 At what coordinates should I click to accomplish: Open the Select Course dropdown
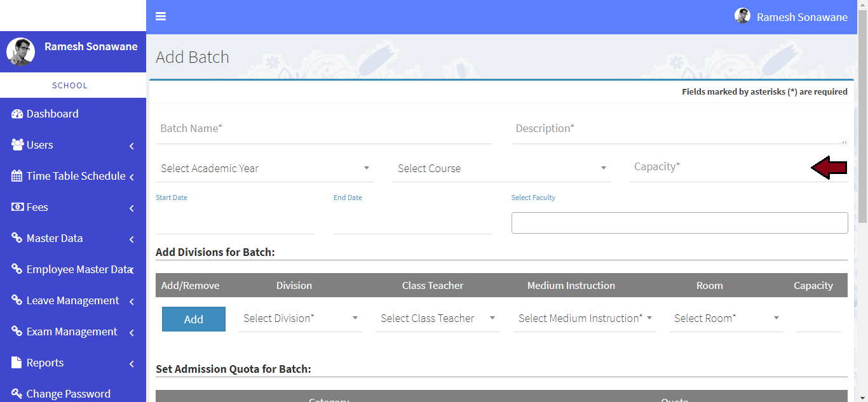(x=501, y=168)
